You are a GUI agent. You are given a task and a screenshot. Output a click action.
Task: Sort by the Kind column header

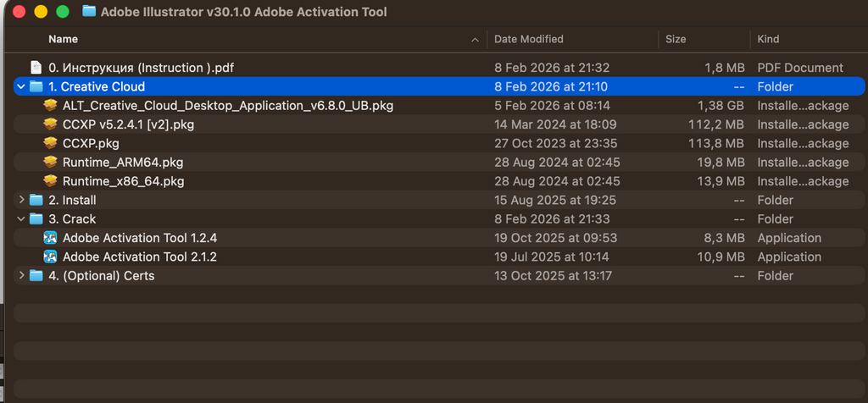click(768, 39)
